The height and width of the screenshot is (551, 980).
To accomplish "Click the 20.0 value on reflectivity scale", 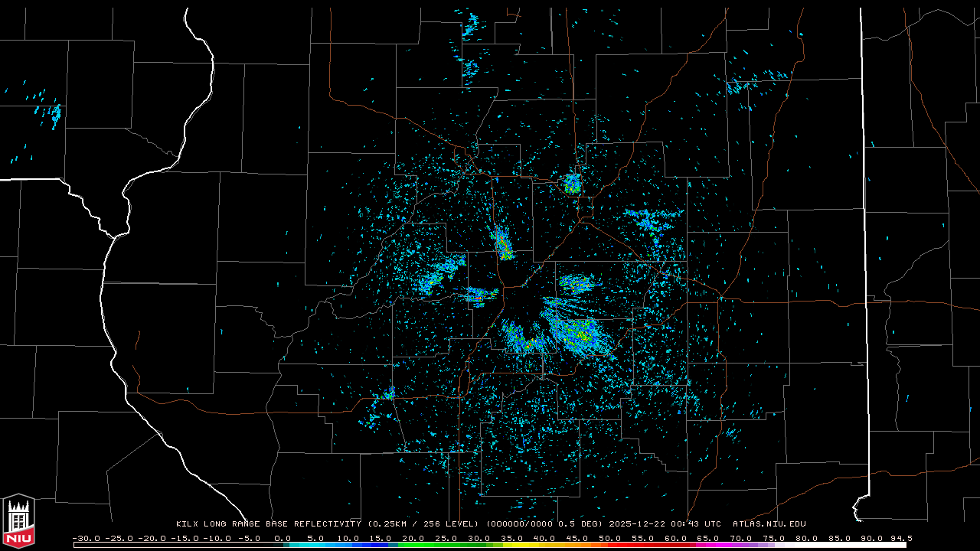I will point(413,538).
